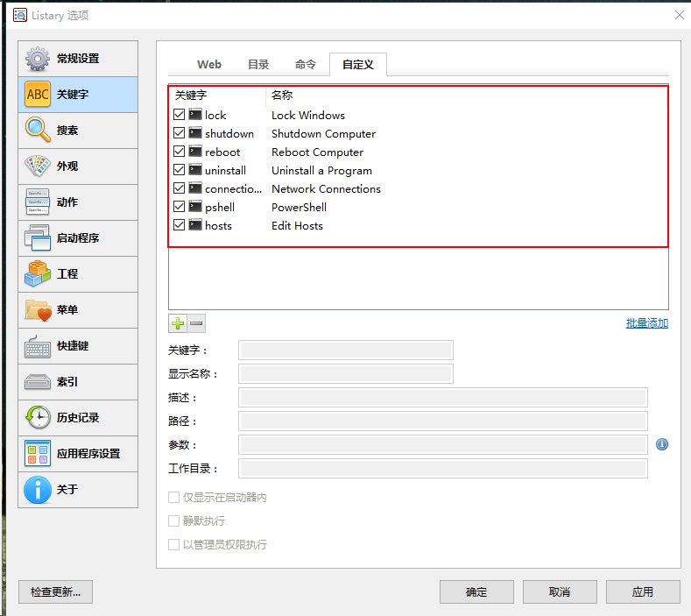
Task: Click the 路径 input field
Action: [x=443, y=421]
